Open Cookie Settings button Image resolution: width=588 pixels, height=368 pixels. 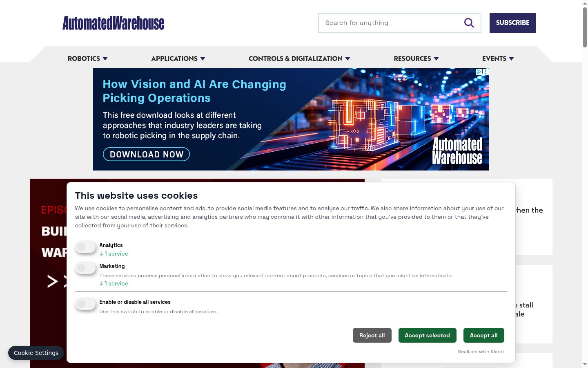pyautogui.click(x=36, y=353)
